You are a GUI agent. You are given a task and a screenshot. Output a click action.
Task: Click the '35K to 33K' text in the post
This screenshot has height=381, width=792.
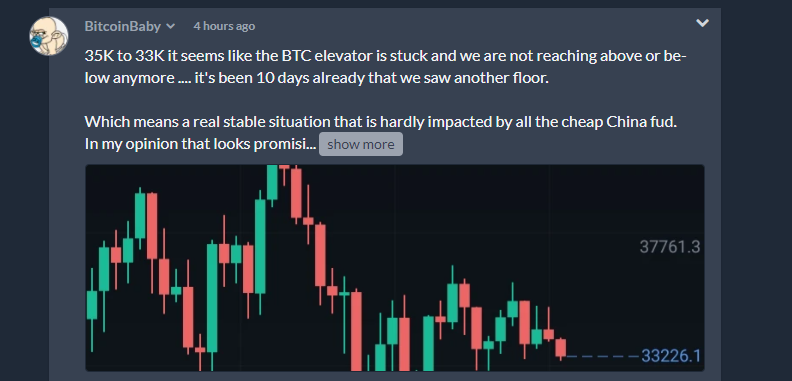pyautogui.click(x=124, y=56)
